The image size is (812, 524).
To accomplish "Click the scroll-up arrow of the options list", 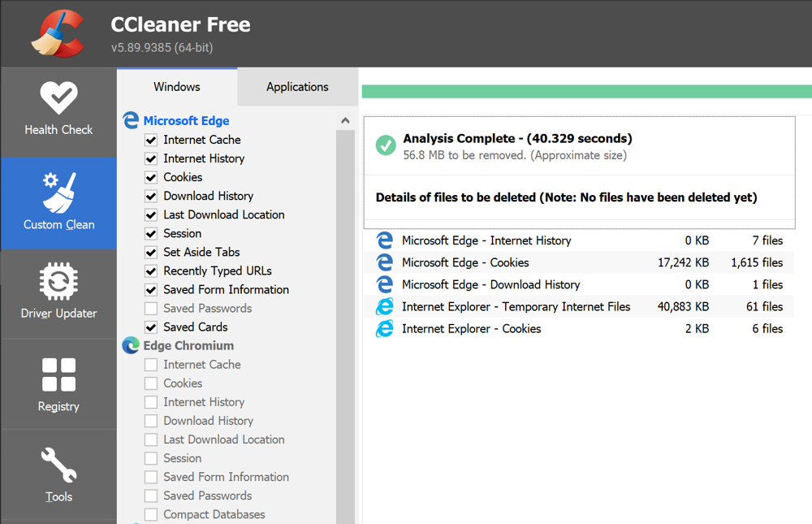I will 345,121.
